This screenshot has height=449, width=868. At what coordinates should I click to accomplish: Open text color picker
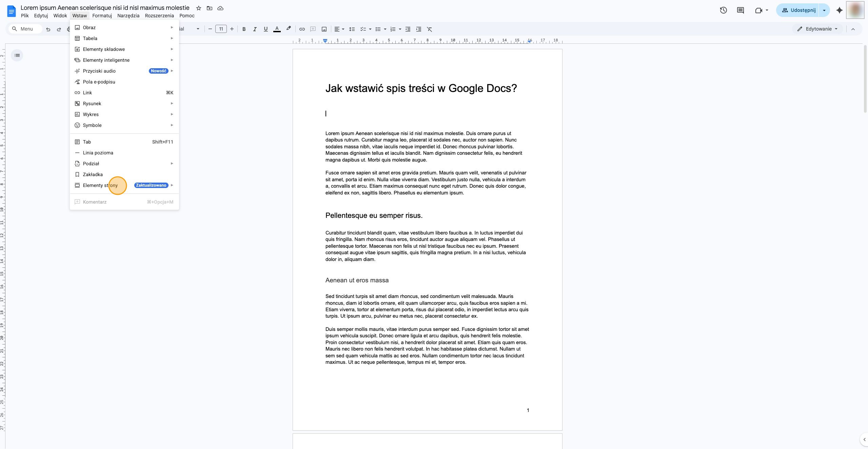click(277, 29)
